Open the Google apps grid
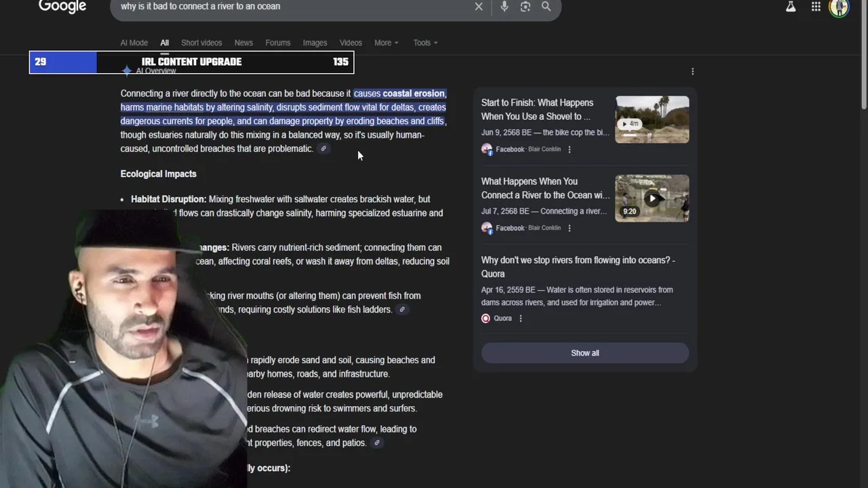This screenshot has height=488, width=868. point(816,7)
